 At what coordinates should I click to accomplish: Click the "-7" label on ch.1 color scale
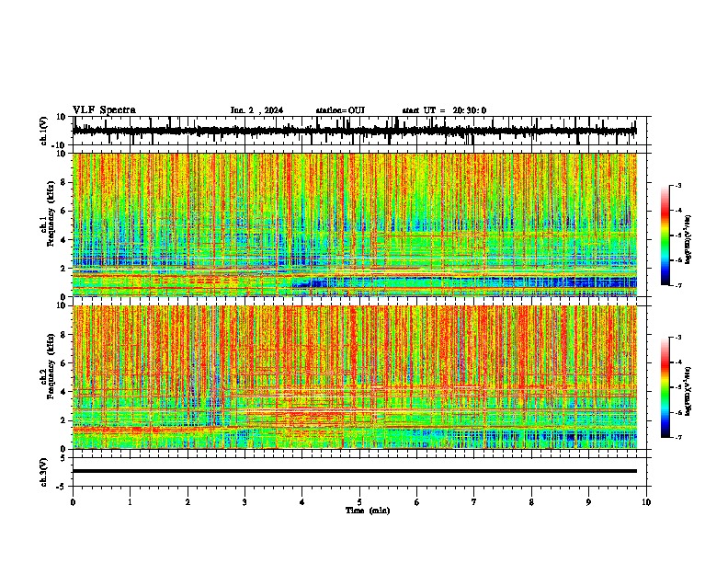tap(677, 285)
